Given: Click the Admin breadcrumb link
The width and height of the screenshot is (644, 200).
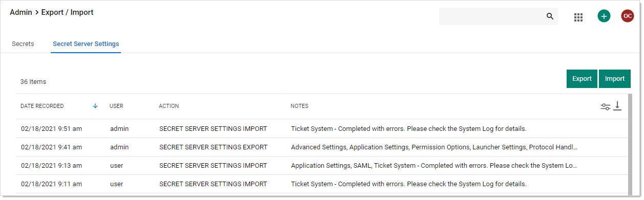Looking at the screenshot, I should coord(21,12).
